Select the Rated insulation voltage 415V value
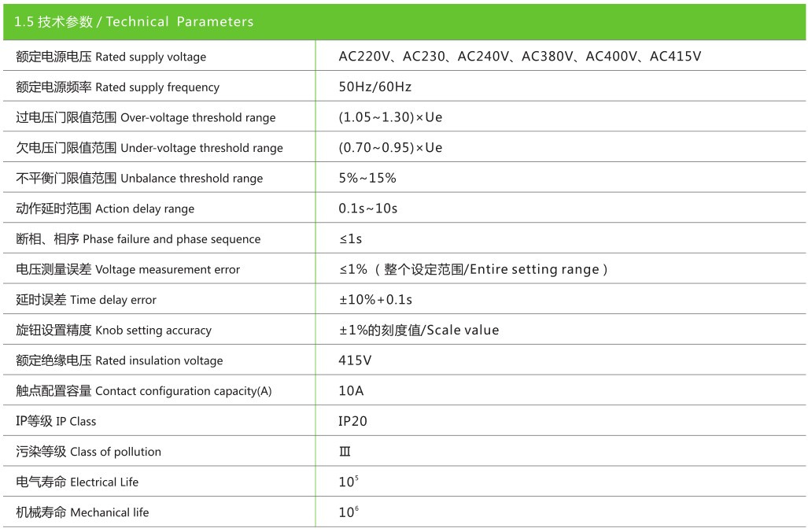The image size is (808, 532). (355, 360)
